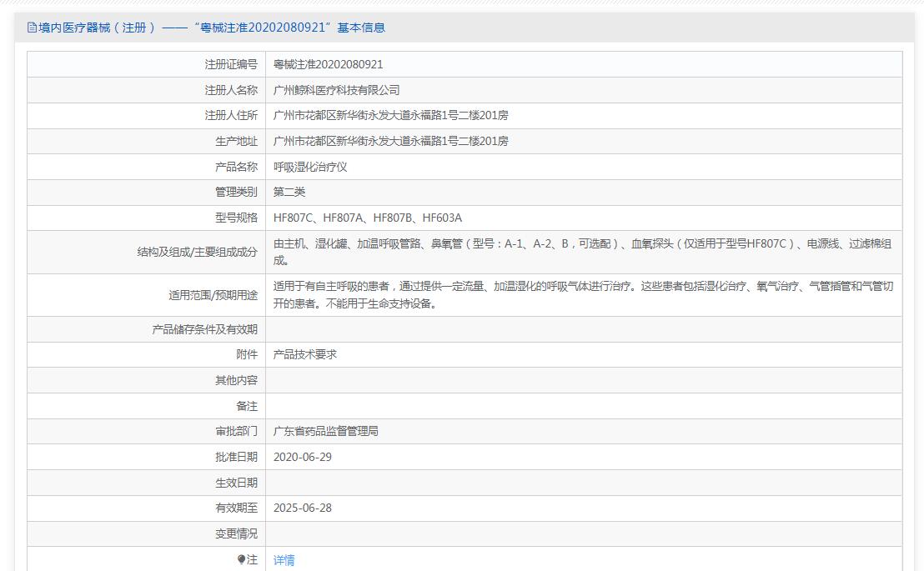Click the 产品储存条件及有效期 label
The image size is (924, 571).
click(x=205, y=329)
